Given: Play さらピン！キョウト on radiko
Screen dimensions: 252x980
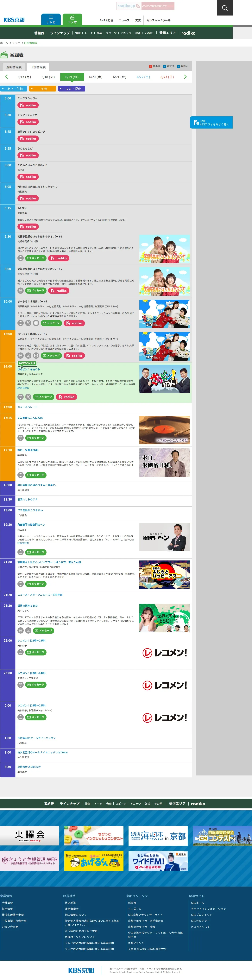Looking at the screenshot, I should 67,397.
